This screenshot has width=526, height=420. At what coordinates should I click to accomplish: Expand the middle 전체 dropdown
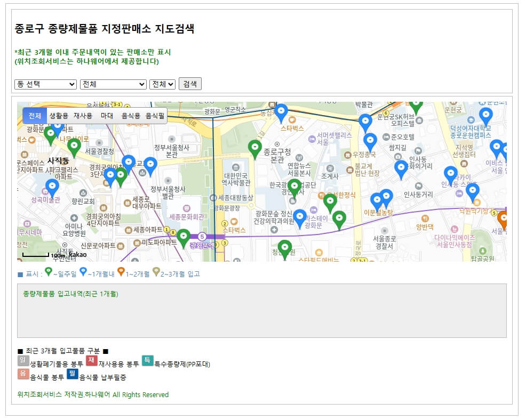pyautogui.click(x=113, y=84)
